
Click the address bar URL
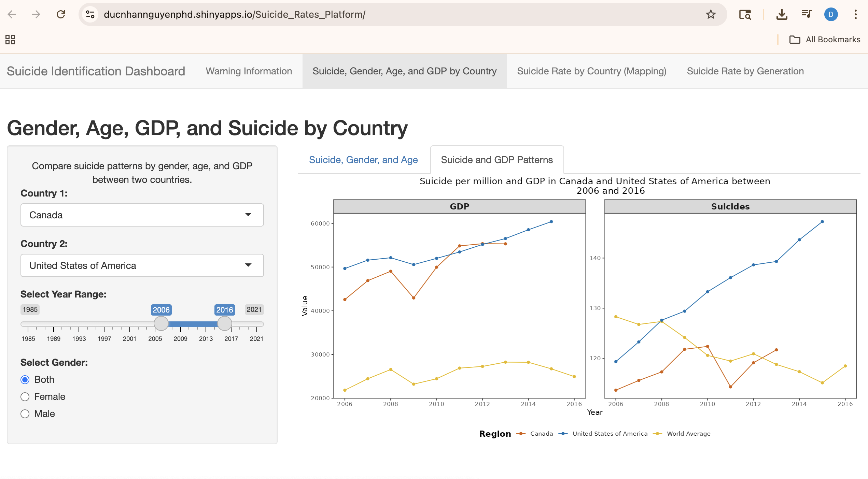tap(235, 14)
